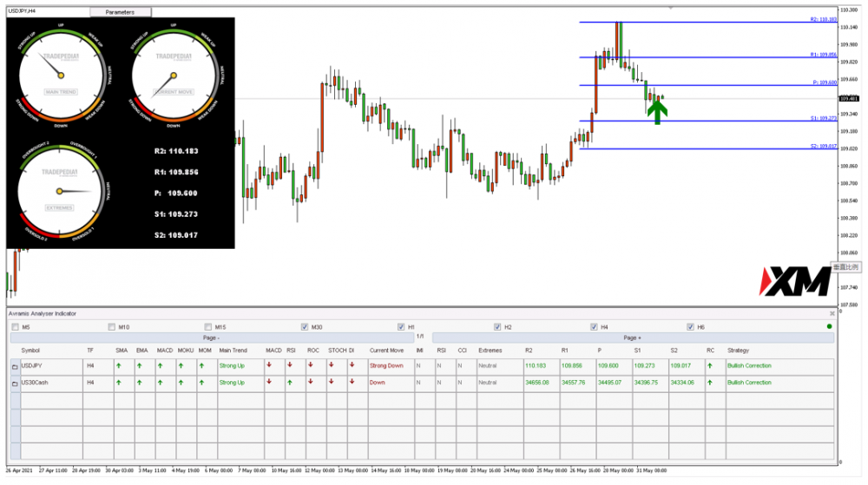Click US30Cash R2 value 34656.08
Screen dimensions: 868x485
[537, 383]
